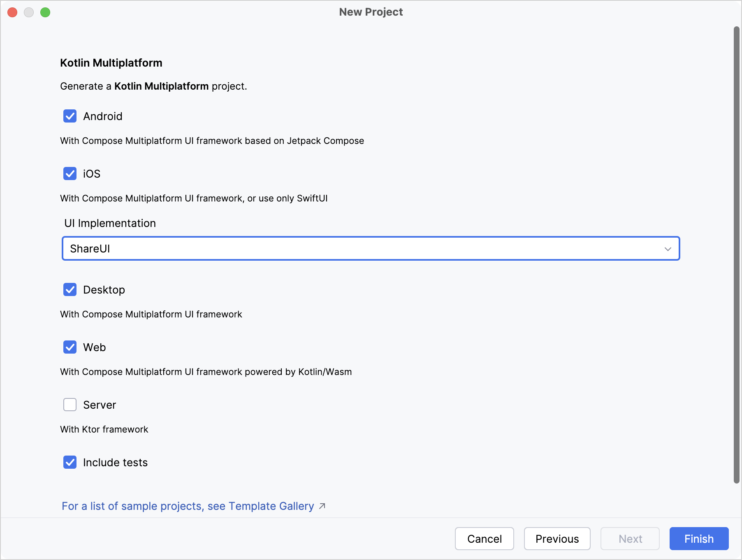The height and width of the screenshot is (560, 742).
Task: Uncheck Include tests
Action: click(x=70, y=463)
